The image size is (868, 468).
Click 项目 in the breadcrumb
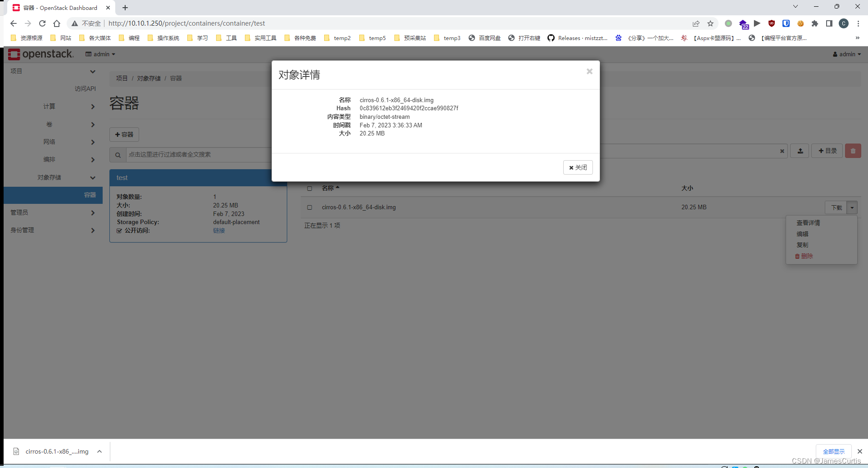[122, 78]
